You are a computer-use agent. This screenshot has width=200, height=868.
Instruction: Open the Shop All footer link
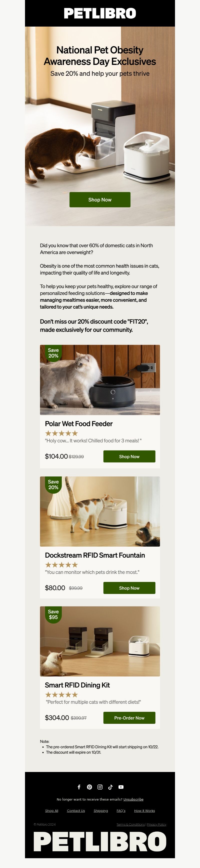52,811
